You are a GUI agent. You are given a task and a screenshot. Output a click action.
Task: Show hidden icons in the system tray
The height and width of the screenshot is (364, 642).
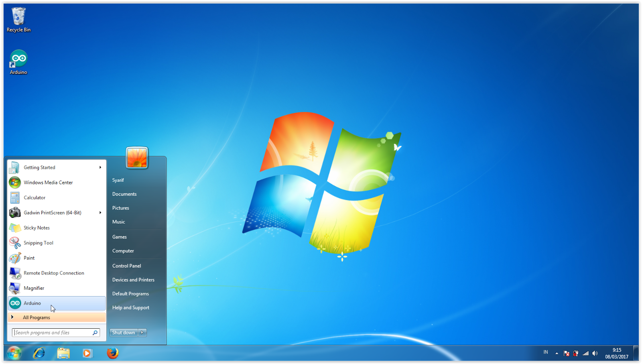[557, 354]
